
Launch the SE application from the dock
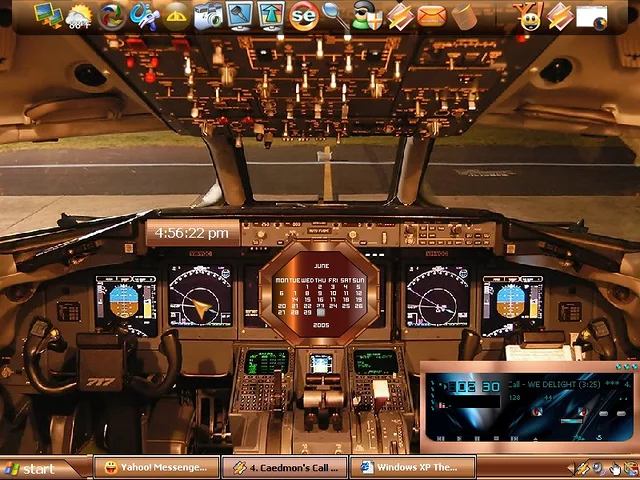pyautogui.click(x=304, y=15)
